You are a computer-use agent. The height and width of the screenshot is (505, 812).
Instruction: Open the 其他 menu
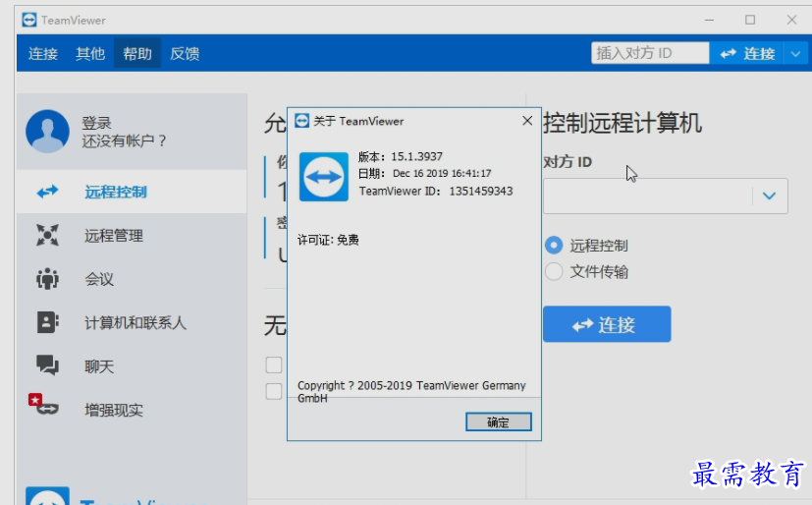[x=90, y=53]
